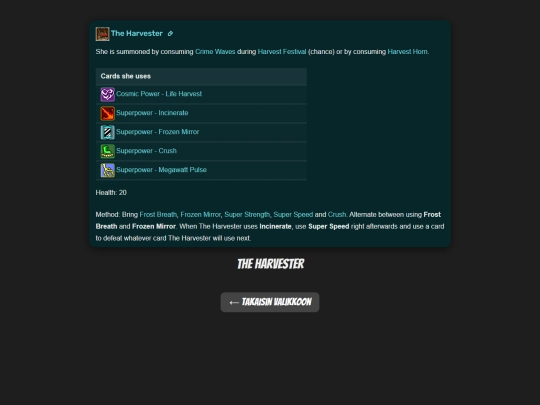The width and height of the screenshot is (540, 405).
Task: Open Superpower - Crush card link
Action: (x=146, y=150)
